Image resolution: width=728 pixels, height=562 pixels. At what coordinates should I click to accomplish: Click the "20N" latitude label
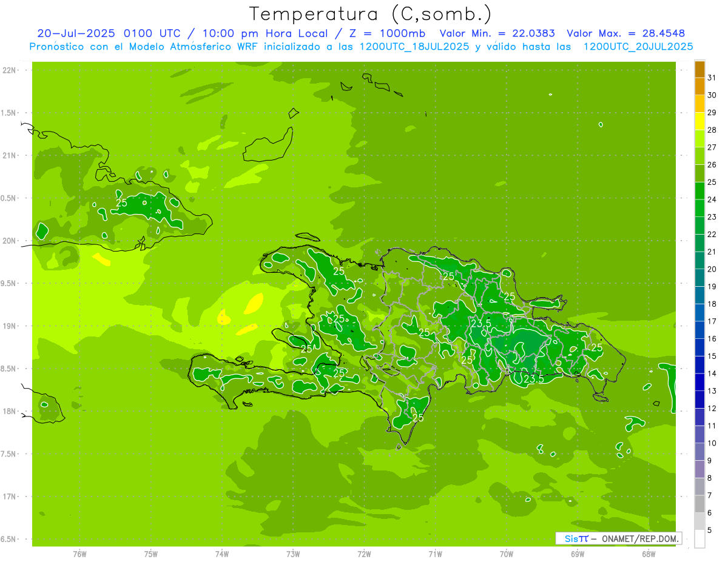(10, 241)
